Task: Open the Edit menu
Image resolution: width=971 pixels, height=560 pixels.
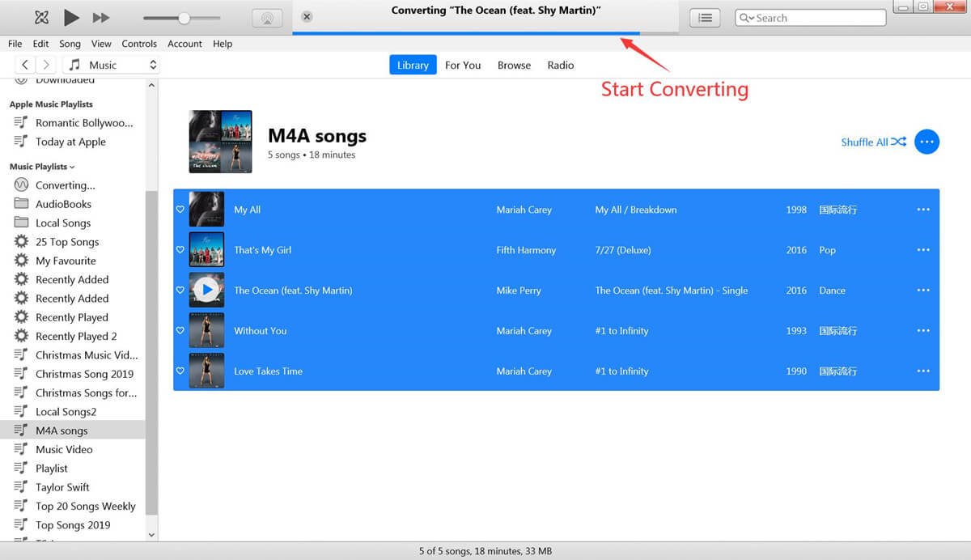Action: click(40, 44)
